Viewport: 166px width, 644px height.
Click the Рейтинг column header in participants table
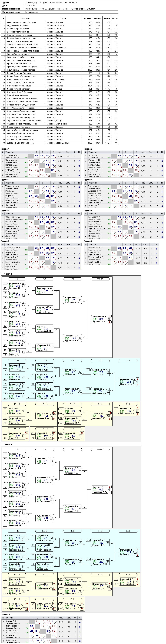point(97,18)
